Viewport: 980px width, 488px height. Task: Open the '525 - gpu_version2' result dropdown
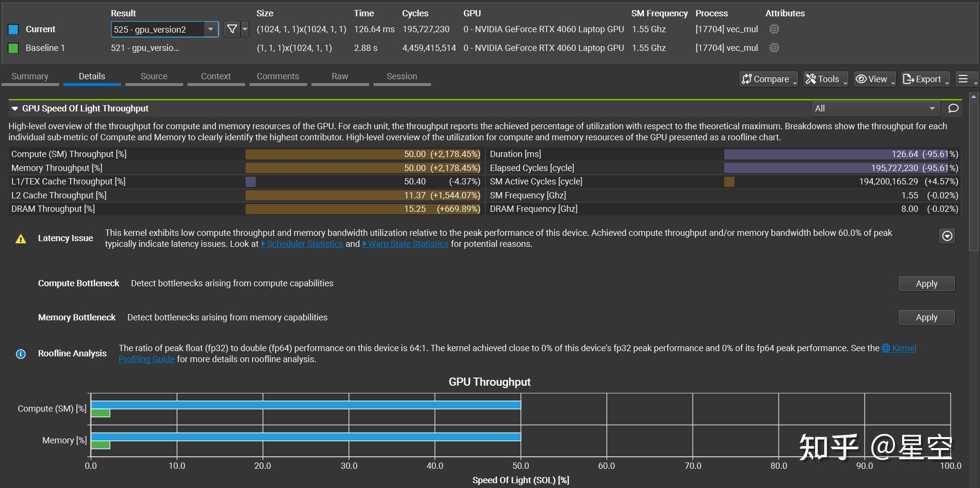click(211, 29)
